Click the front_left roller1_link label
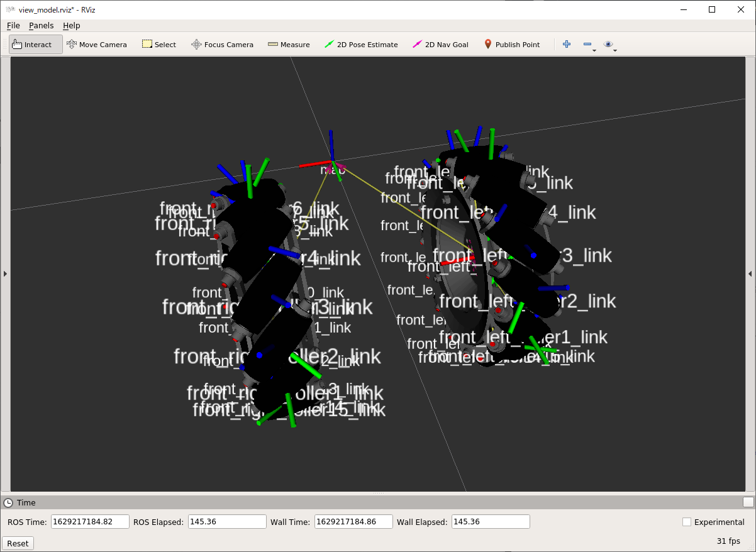Screen dimensions: 756x552 (x=523, y=338)
